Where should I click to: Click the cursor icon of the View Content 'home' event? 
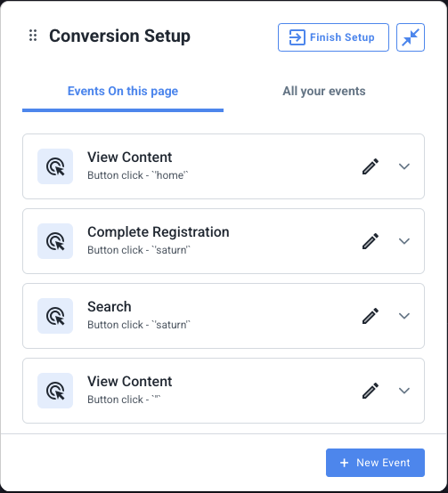coord(55,166)
